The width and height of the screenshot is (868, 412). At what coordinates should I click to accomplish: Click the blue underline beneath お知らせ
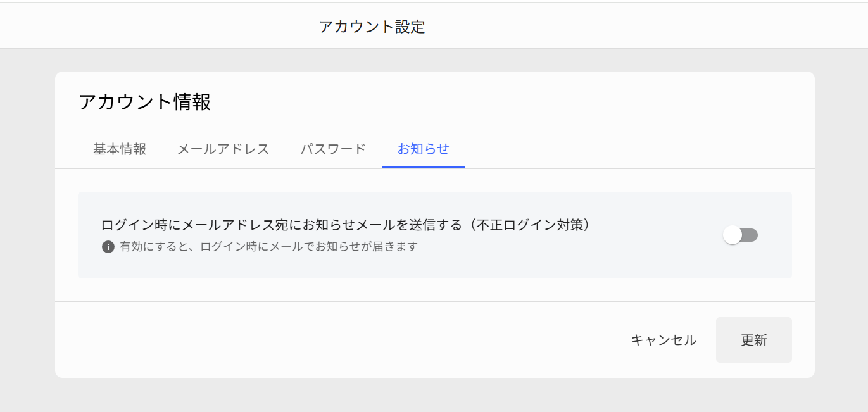(x=424, y=167)
